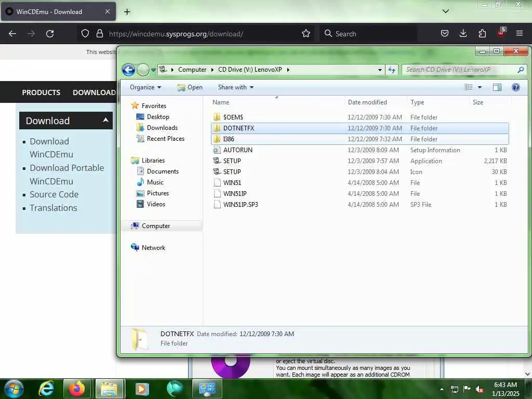532x399 pixels.
Task: Open Source Code link
Action: [x=54, y=194]
